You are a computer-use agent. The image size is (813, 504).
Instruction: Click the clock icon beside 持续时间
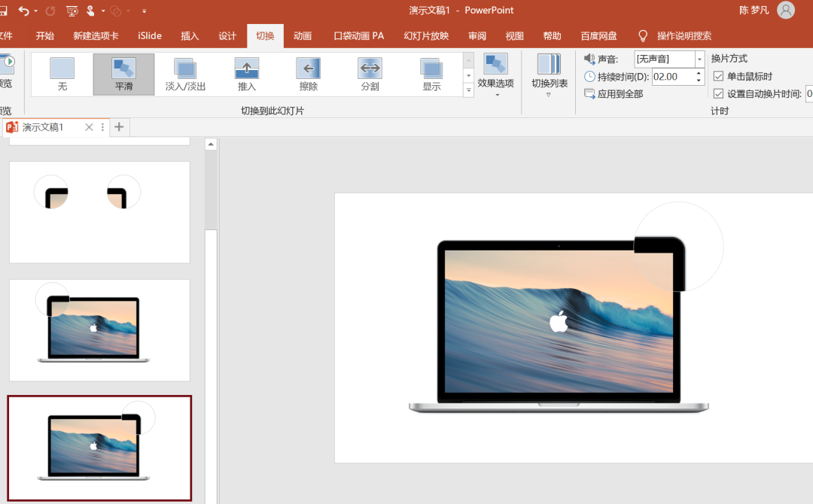pos(589,77)
